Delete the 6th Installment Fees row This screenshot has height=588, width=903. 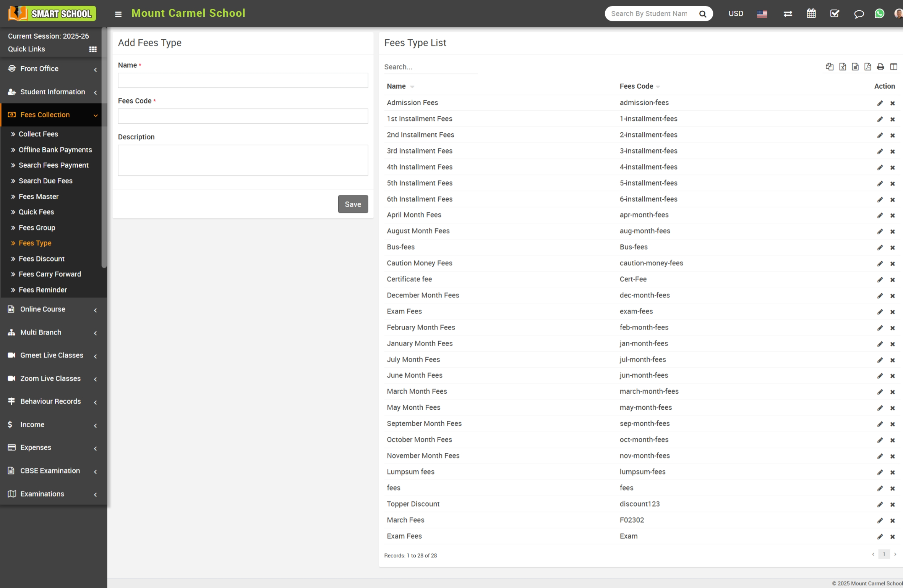892,200
